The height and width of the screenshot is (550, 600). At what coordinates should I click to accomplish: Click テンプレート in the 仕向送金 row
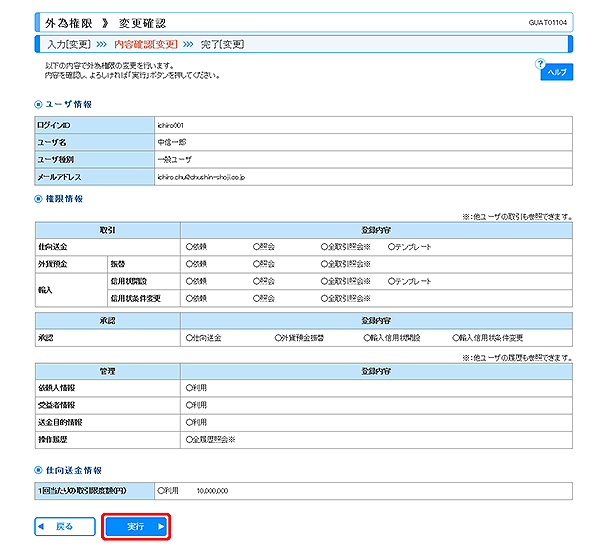(x=409, y=247)
